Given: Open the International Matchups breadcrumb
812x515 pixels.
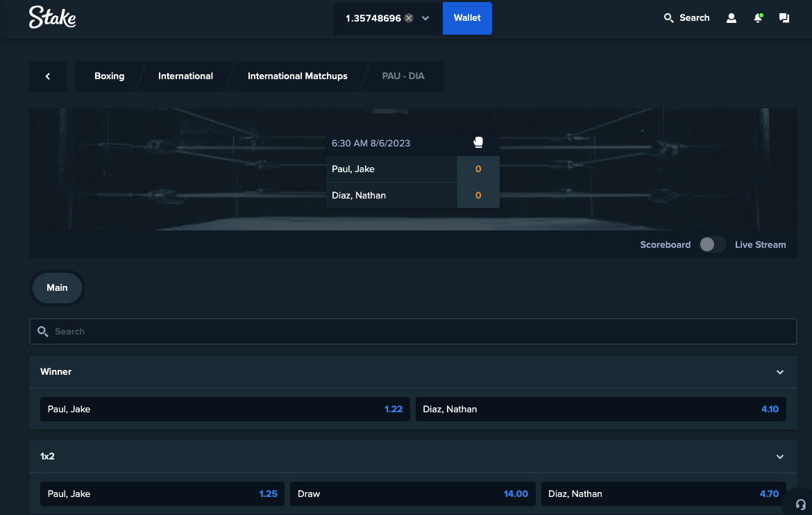Looking at the screenshot, I should click(297, 76).
